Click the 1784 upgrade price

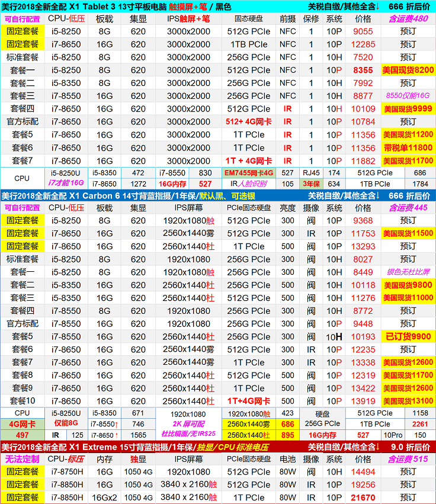coord(420,184)
